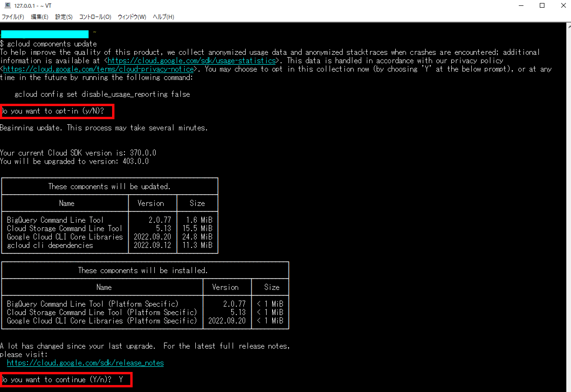Screen dimensions: 571x392
Task: Open the ウィンドウ(W) menu
Action: (132, 17)
